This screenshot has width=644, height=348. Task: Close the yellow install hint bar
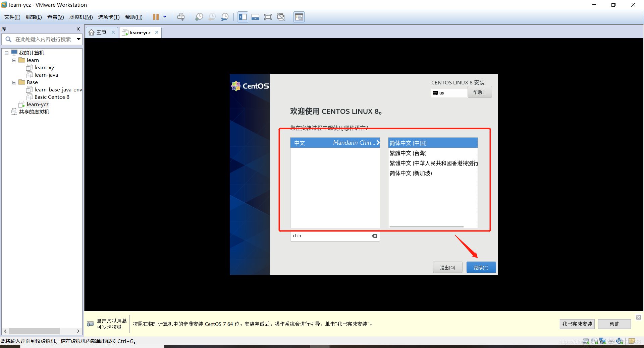point(639,317)
